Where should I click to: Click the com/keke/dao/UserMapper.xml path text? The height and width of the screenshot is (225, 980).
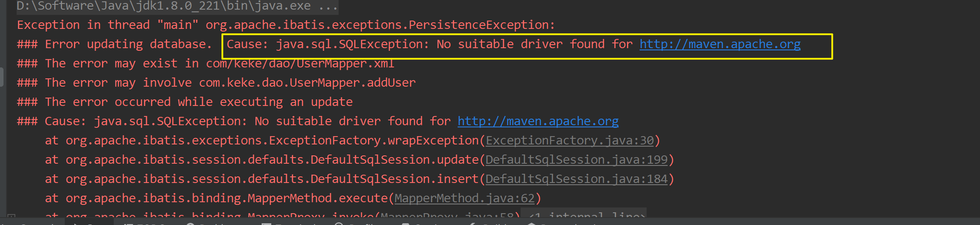point(300,63)
